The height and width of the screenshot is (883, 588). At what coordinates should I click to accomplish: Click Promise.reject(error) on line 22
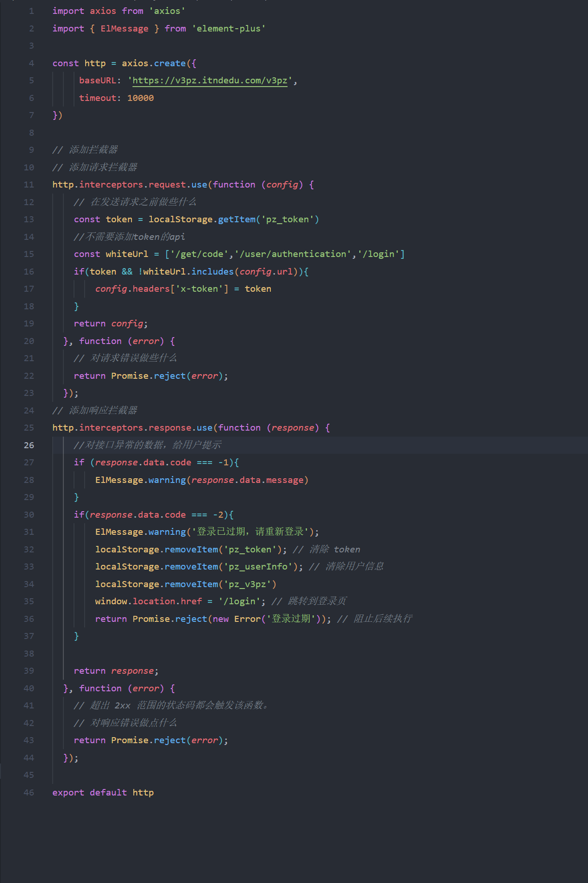(167, 376)
